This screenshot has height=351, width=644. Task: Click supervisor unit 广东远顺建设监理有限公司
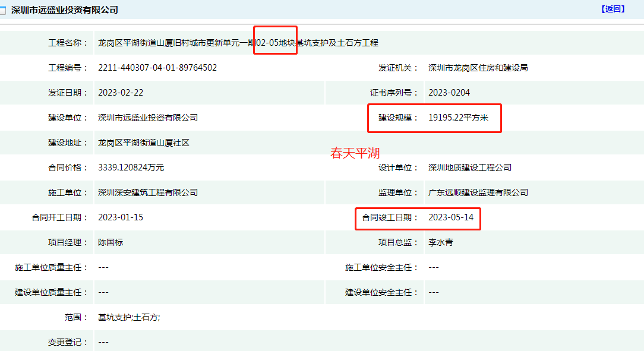[478, 192]
